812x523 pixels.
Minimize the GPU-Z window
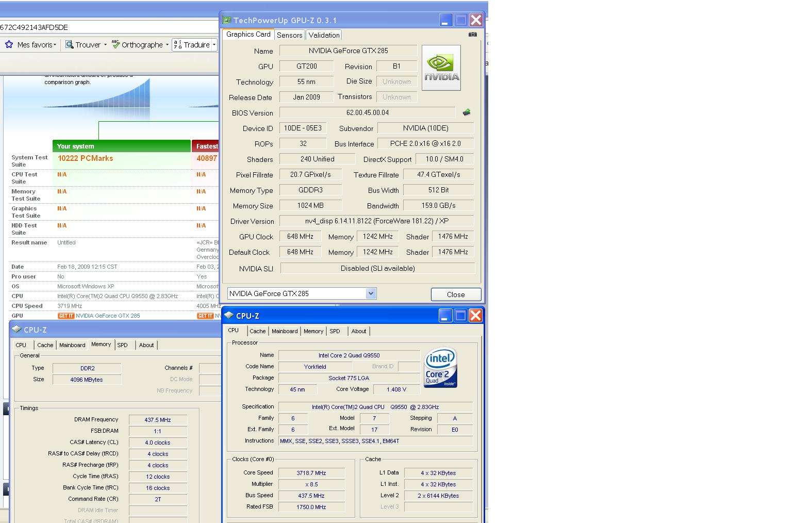point(446,20)
